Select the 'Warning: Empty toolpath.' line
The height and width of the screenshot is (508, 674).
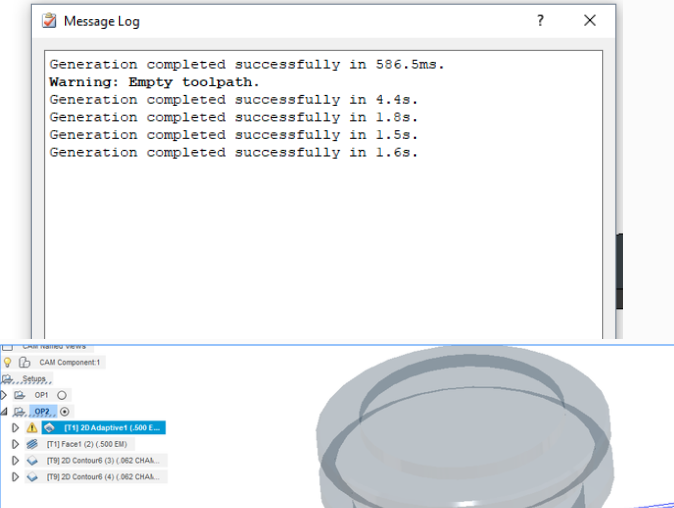tap(154, 82)
